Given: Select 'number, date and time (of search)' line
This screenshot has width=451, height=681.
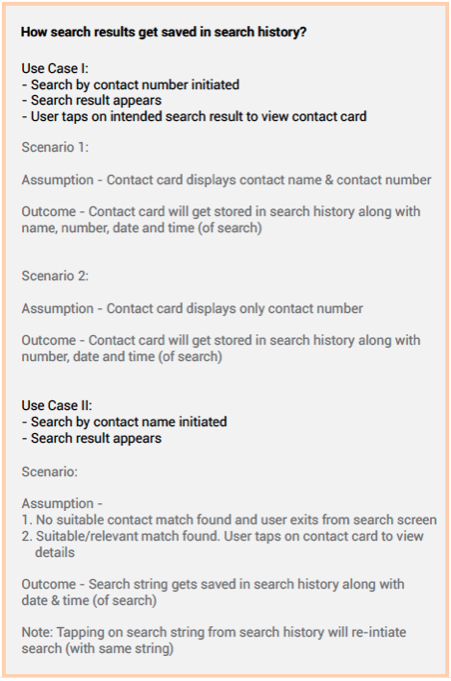Looking at the screenshot, I should tap(122, 357).
